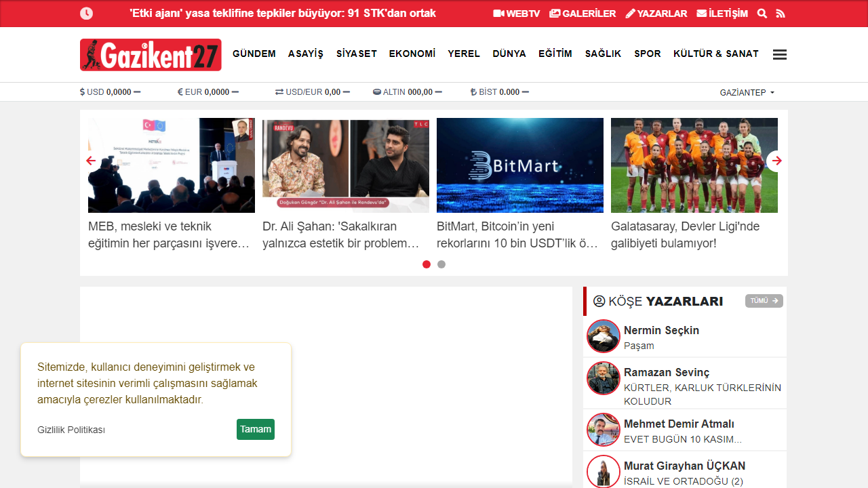Image resolution: width=868 pixels, height=488 pixels.
Task: Open the Gizlilik Politikası link
Action: 71,429
